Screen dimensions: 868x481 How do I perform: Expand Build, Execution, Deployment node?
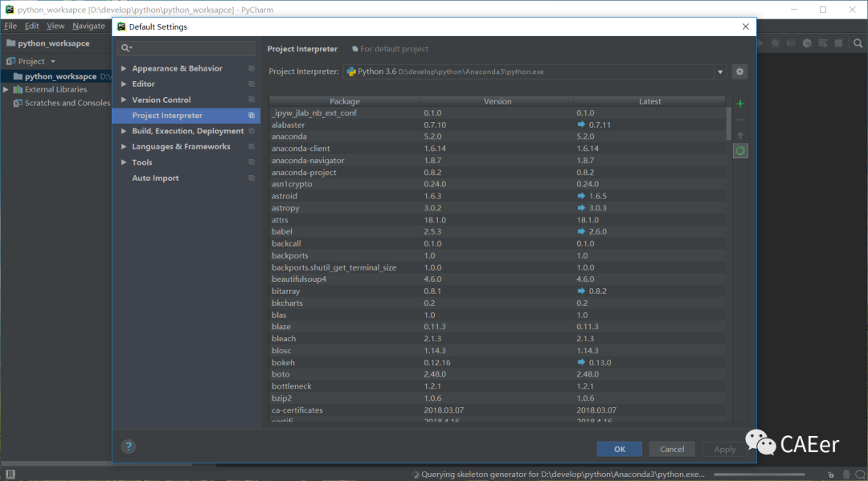tap(124, 131)
